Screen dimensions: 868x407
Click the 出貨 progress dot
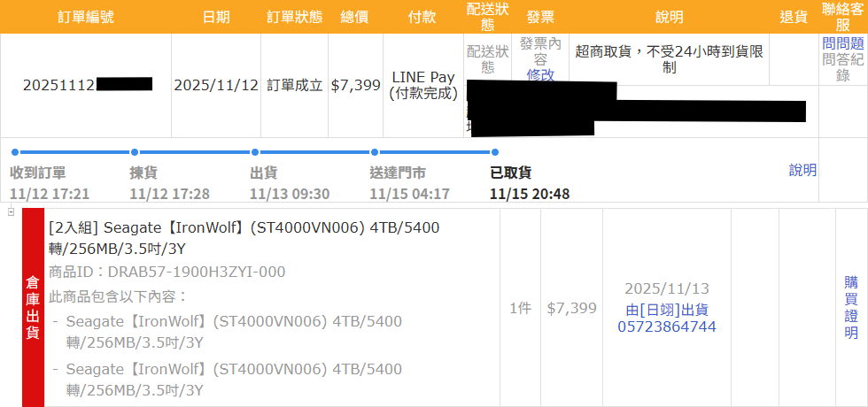click(255, 152)
